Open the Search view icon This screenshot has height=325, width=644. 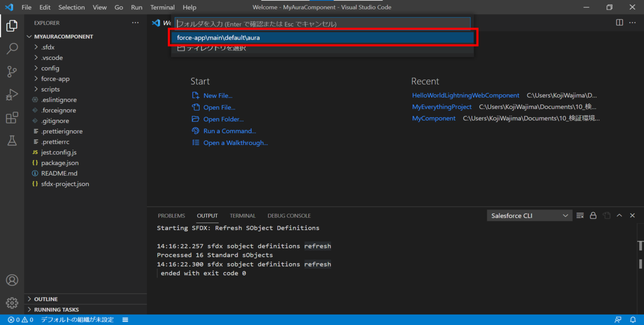[12, 48]
